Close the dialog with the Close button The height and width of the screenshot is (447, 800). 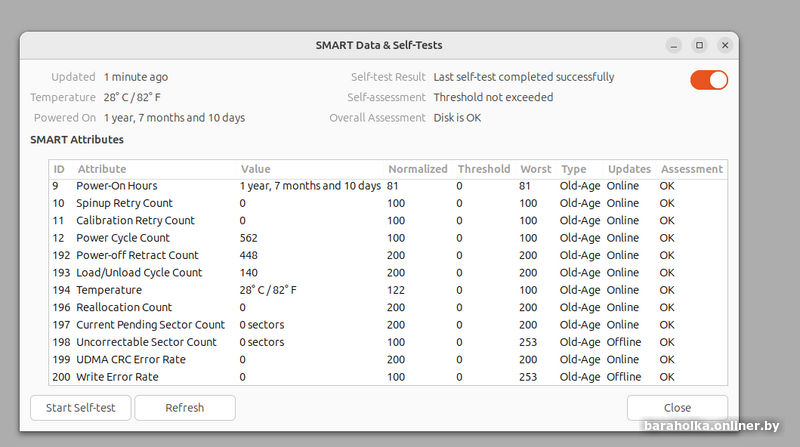677,408
